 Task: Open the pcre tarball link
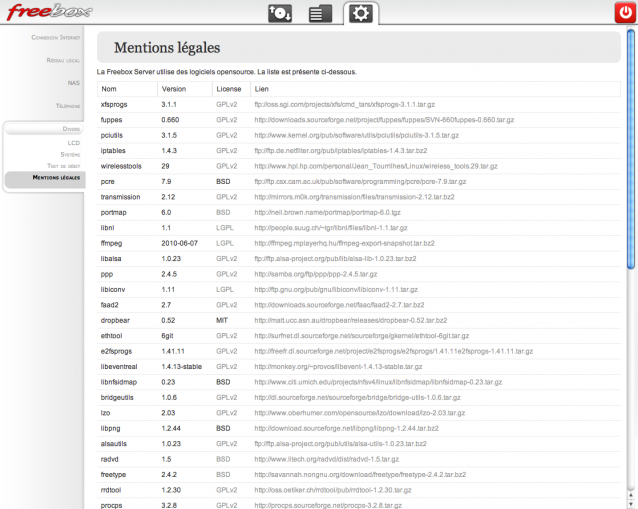coord(360,182)
